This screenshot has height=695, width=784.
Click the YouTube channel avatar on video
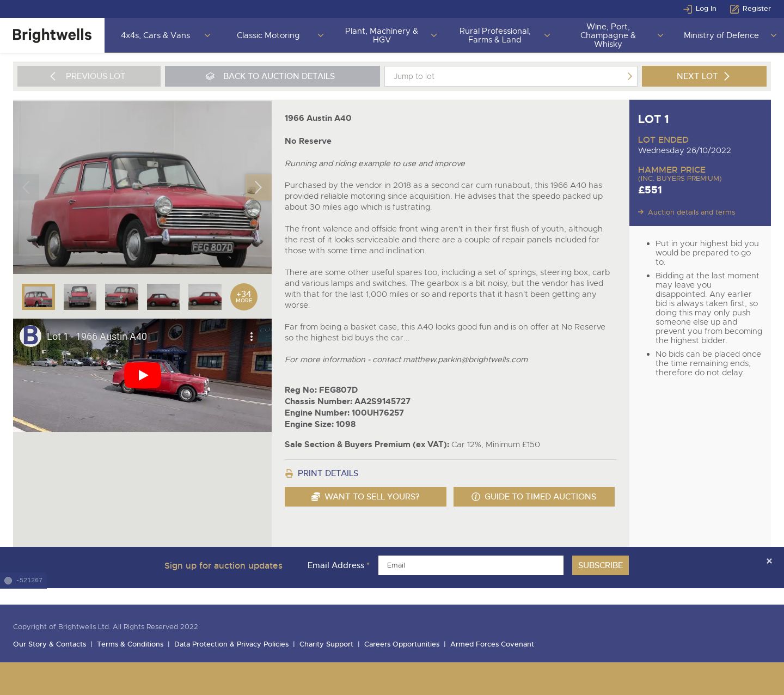[30, 336]
